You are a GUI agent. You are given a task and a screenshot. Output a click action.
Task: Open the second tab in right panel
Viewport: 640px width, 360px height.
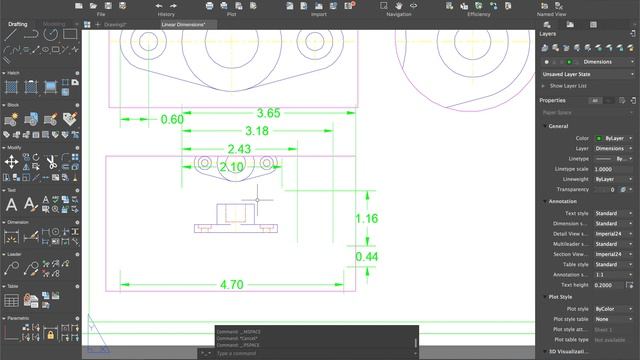570,24
